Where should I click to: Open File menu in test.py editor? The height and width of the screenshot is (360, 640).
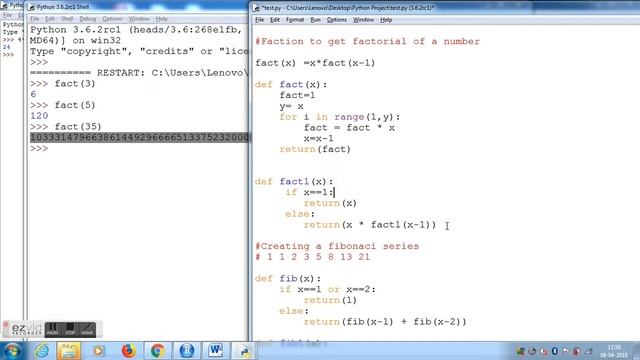pos(259,20)
